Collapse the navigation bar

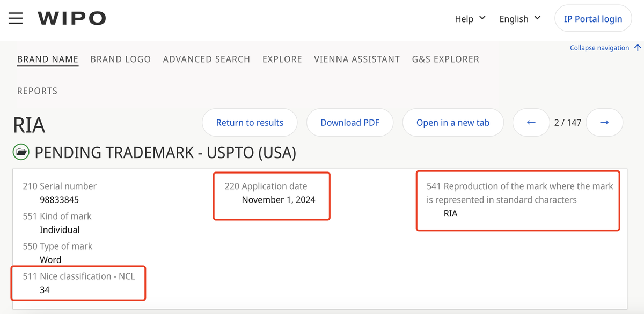pyautogui.click(x=605, y=48)
